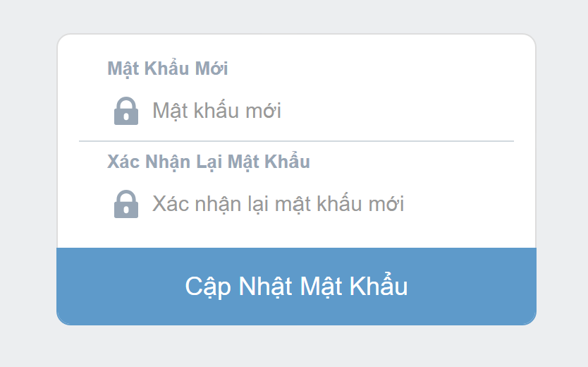Tap the first padlock icon in the form
Screen dimensions: 588x367
point(126,111)
